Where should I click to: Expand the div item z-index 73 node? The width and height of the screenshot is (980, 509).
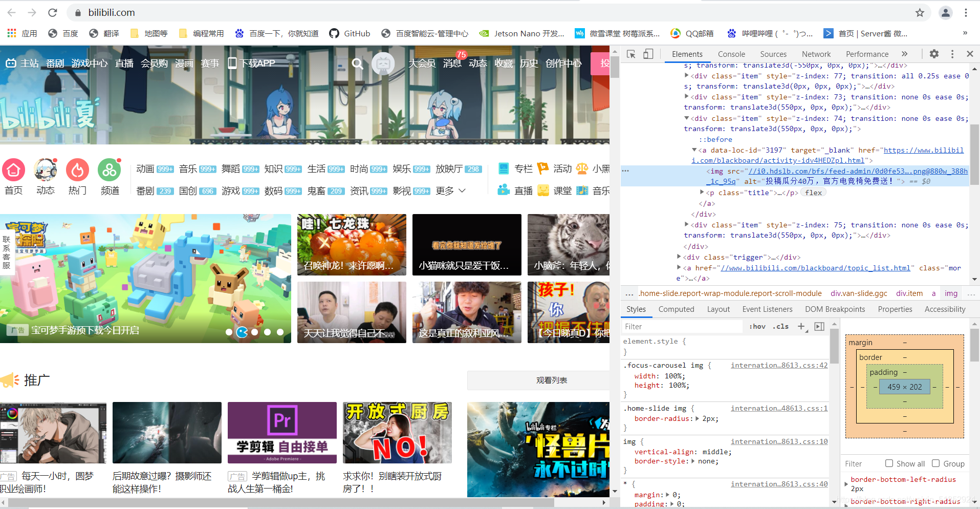[687, 97]
